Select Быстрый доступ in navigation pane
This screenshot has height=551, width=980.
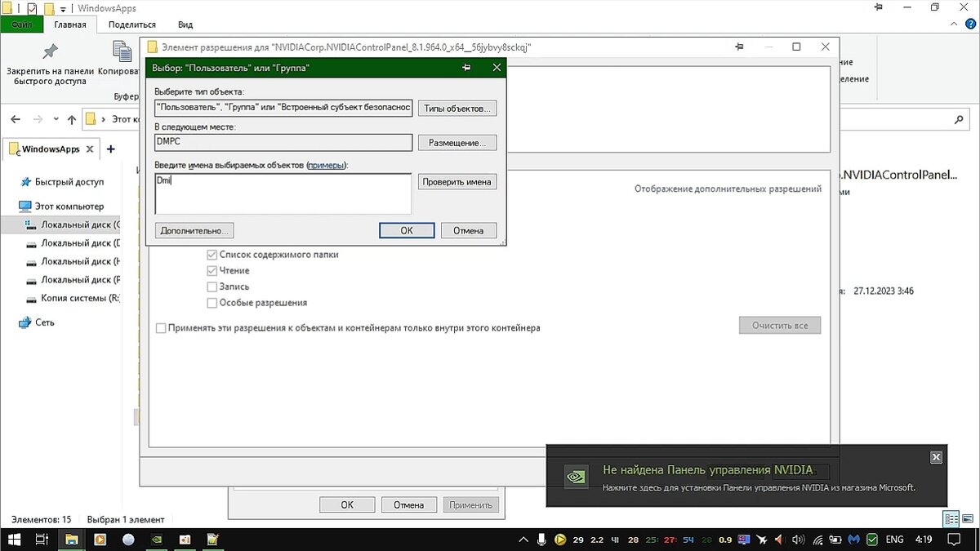point(61,182)
